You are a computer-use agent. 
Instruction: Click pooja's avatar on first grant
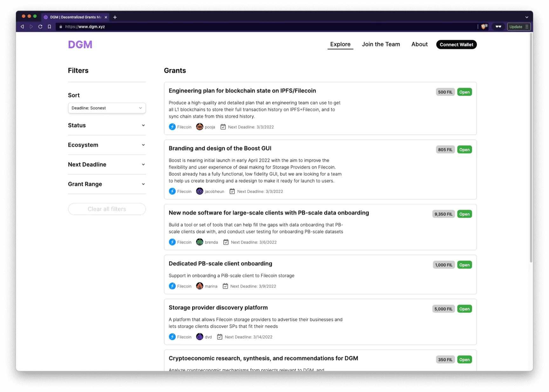point(200,127)
